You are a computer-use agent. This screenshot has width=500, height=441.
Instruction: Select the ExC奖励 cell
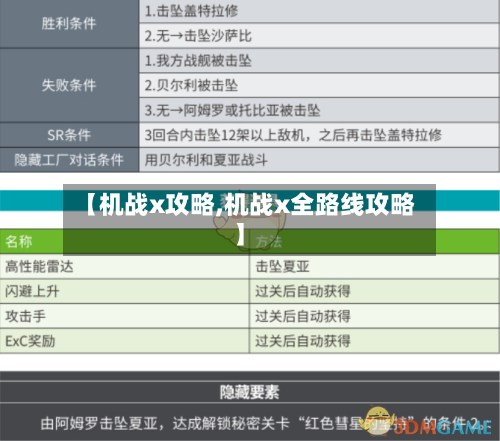[124, 341]
